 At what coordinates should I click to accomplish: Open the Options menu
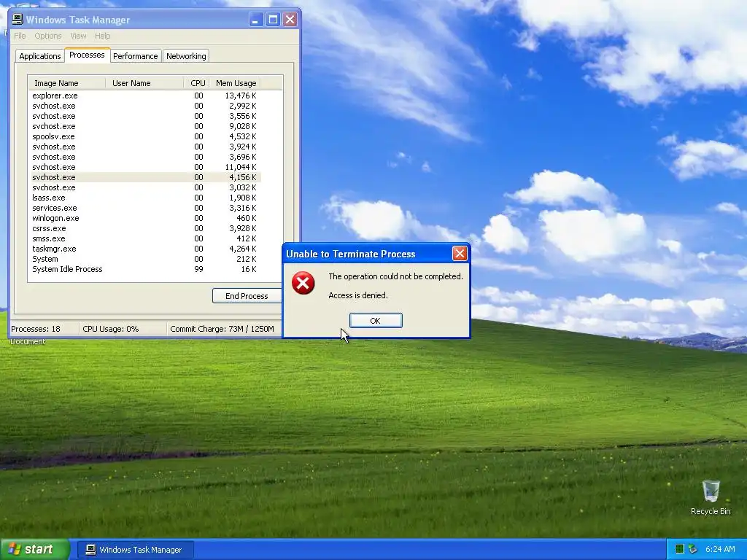point(47,36)
